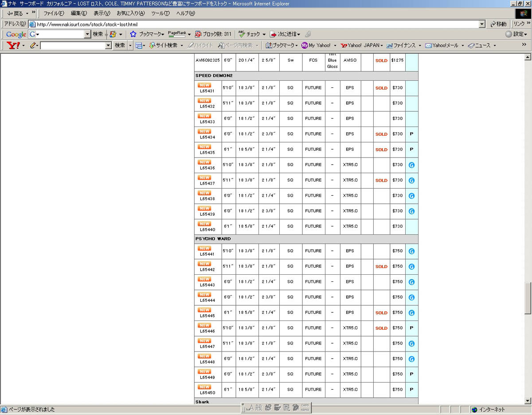Open the ツール(T) menu

pos(160,13)
